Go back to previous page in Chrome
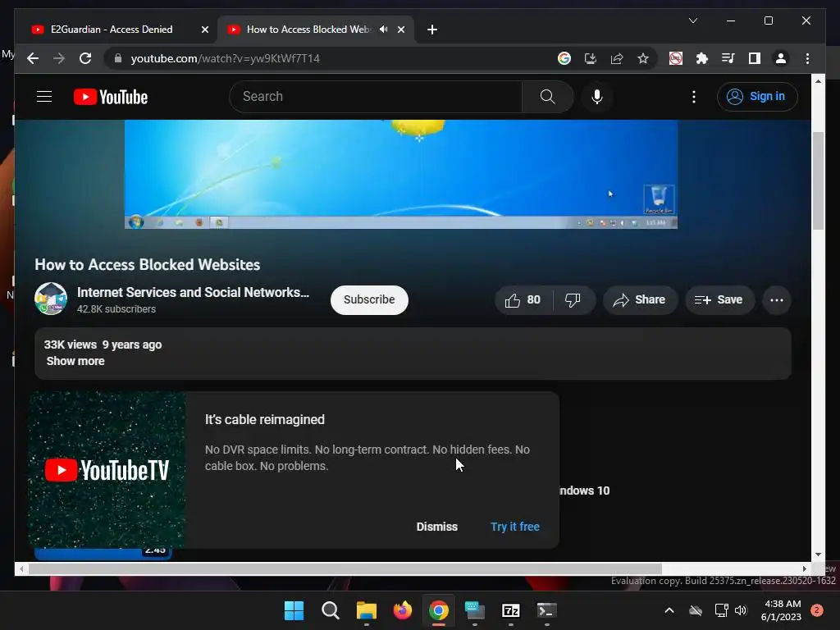Viewport: 840px width, 630px height. tap(33, 58)
